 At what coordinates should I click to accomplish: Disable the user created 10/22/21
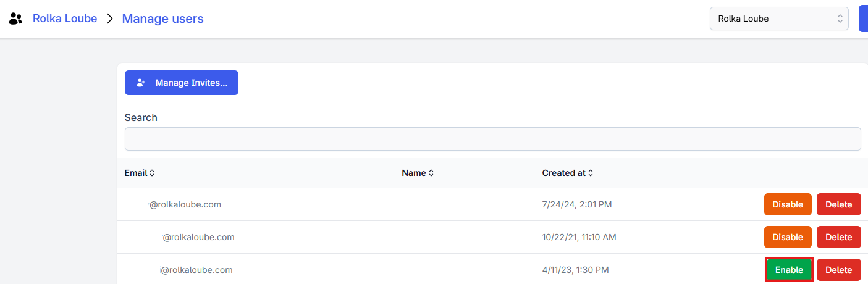click(x=788, y=237)
